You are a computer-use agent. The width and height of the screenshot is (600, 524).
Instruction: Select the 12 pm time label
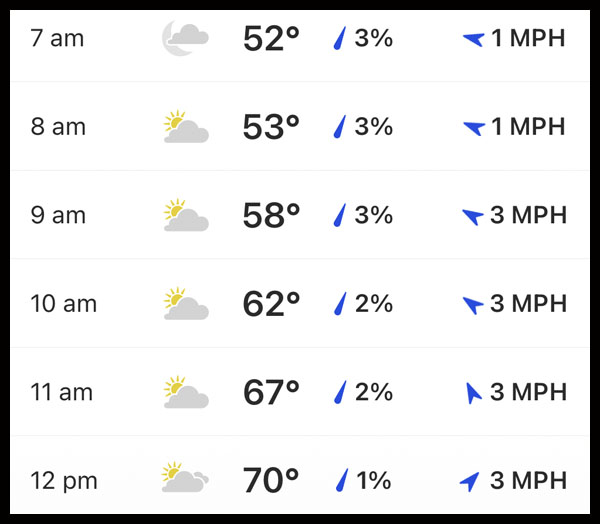click(64, 480)
